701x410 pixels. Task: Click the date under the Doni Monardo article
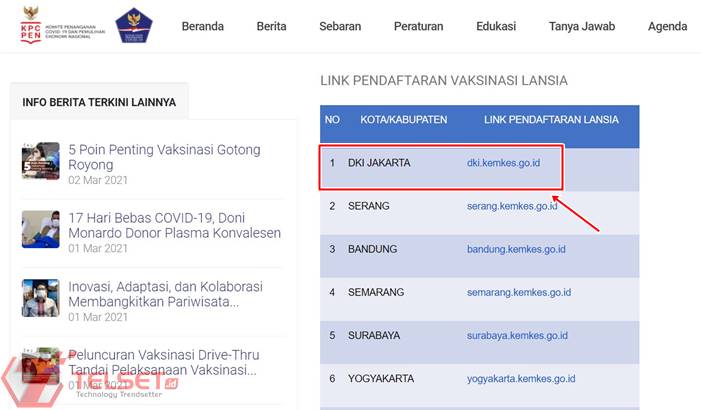point(98,249)
